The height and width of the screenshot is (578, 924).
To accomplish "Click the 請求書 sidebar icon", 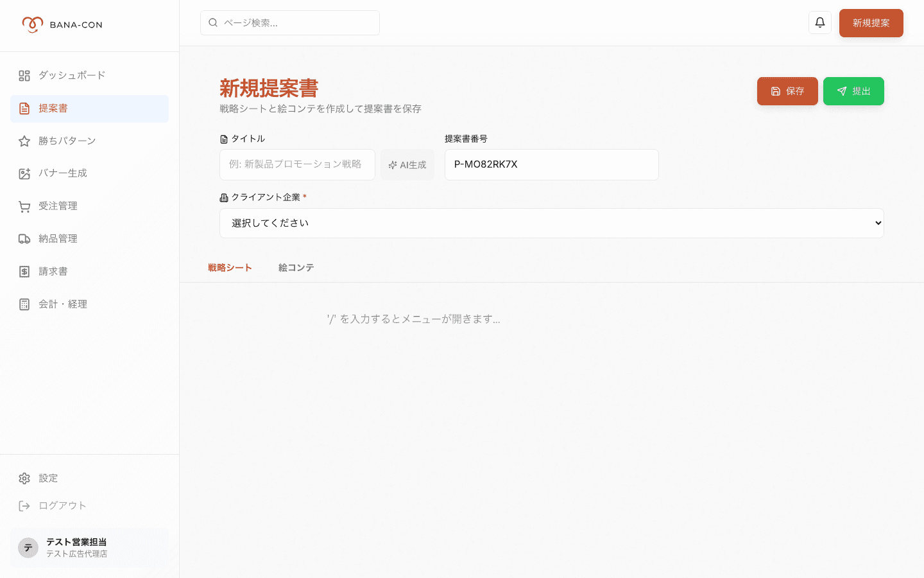I will (x=53, y=271).
